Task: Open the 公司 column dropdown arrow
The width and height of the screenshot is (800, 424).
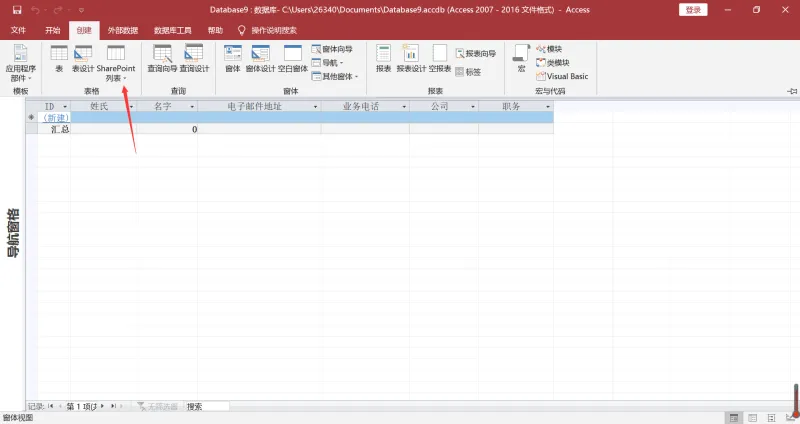Action: tap(473, 107)
